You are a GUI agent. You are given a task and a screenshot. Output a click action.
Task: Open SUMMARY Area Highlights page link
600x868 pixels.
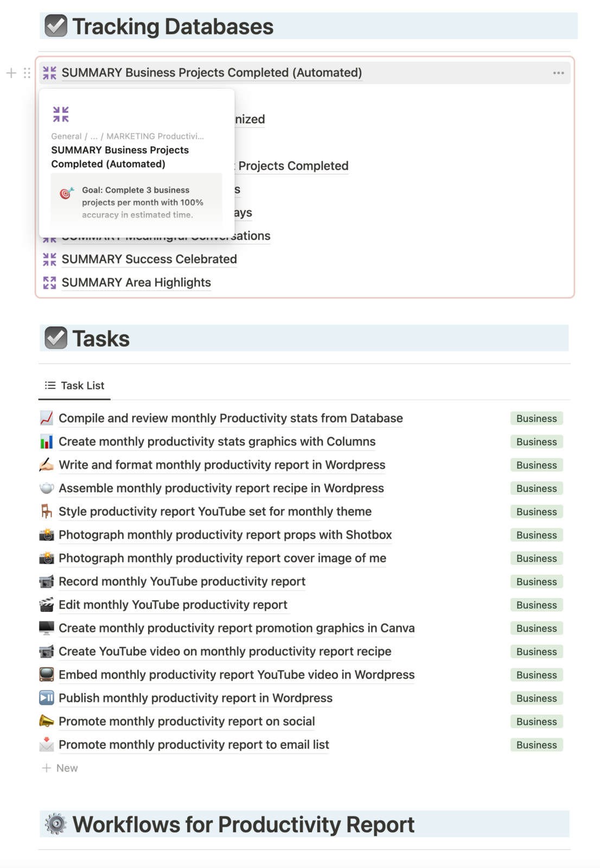click(x=136, y=283)
